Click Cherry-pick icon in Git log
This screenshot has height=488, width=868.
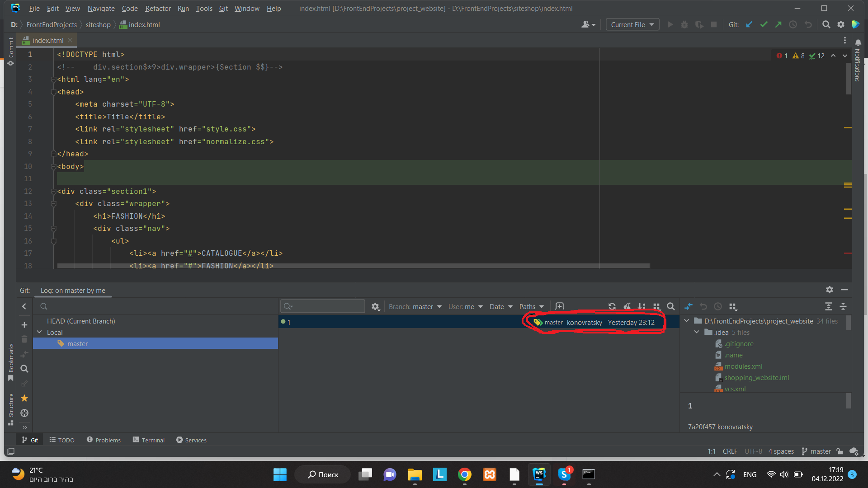[x=627, y=307]
